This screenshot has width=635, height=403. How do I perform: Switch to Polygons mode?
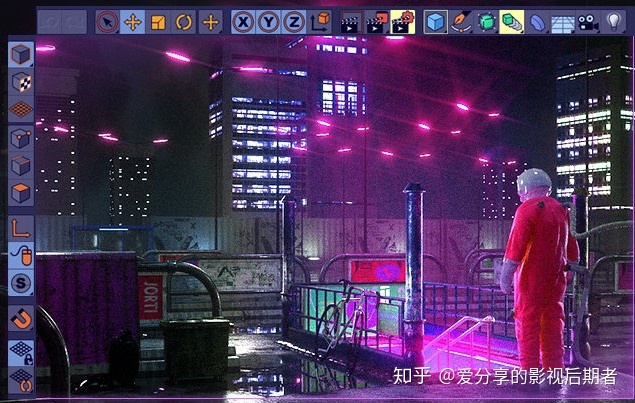pyautogui.click(x=21, y=193)
